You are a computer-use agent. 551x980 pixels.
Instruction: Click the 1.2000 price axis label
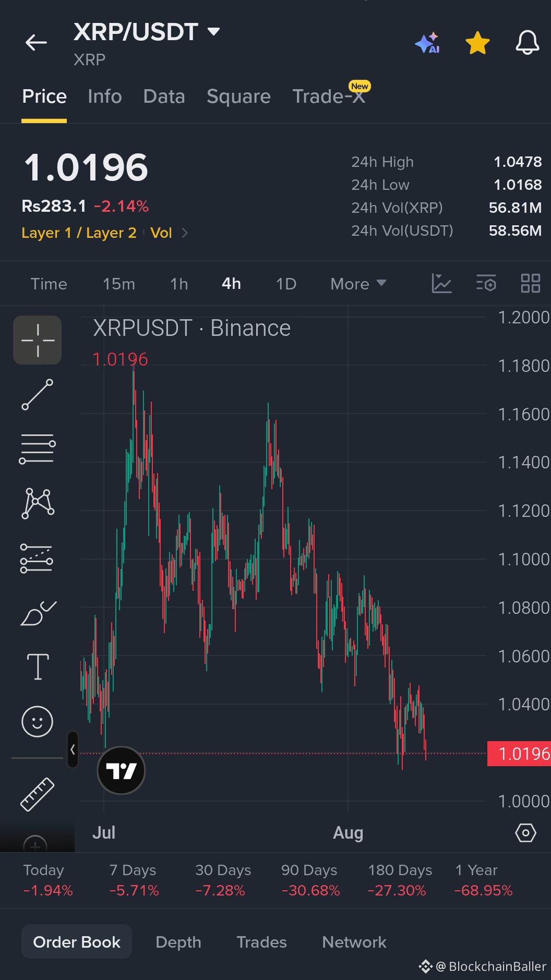523,317
